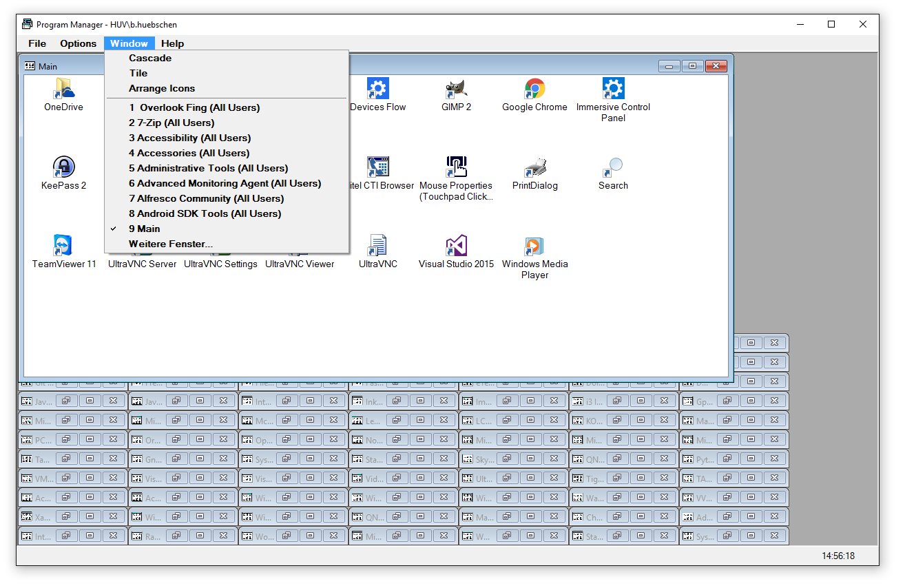Select the Google Chrome icon
The image size is (905, 588).
coord(534,88)
